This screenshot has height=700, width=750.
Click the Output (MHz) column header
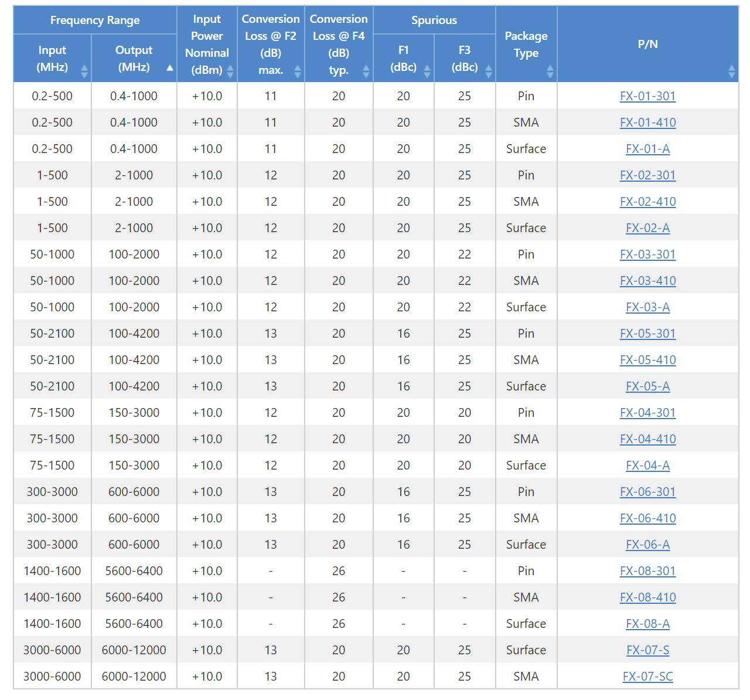(134, 58)
